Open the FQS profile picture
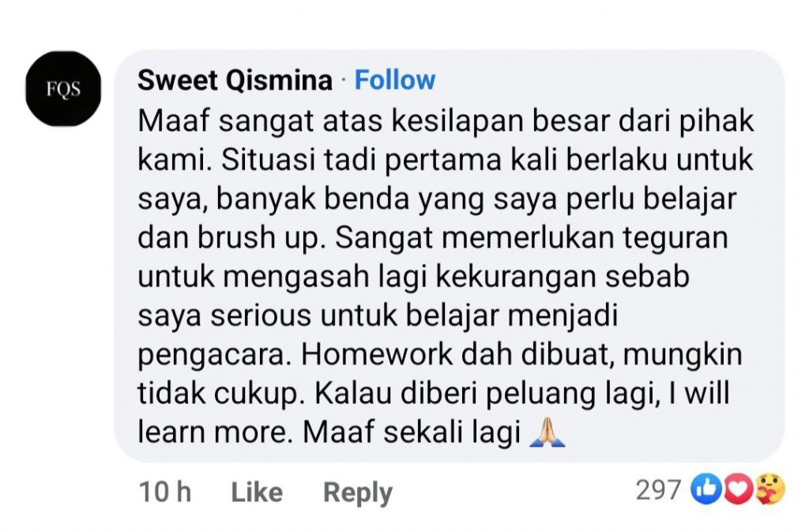The height and width of the screenshot is (532, 809). point(63,88)
